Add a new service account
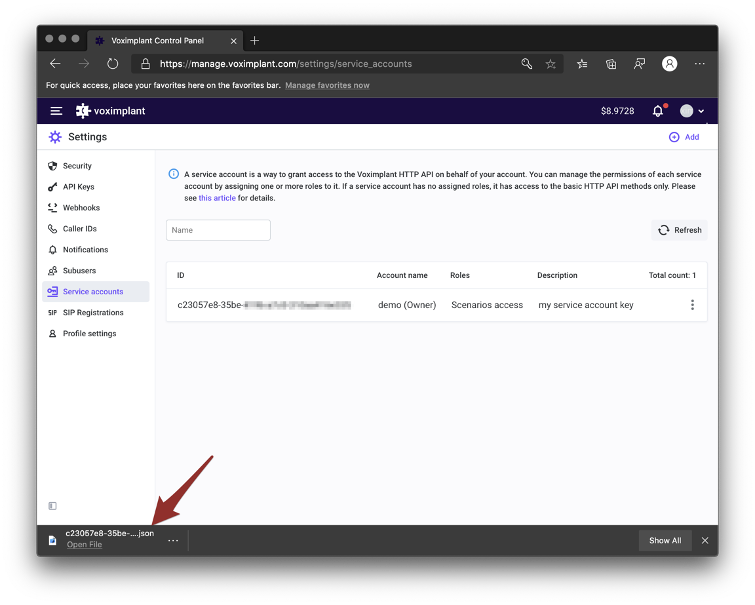 pyautogui.click(x=684, y=137)
